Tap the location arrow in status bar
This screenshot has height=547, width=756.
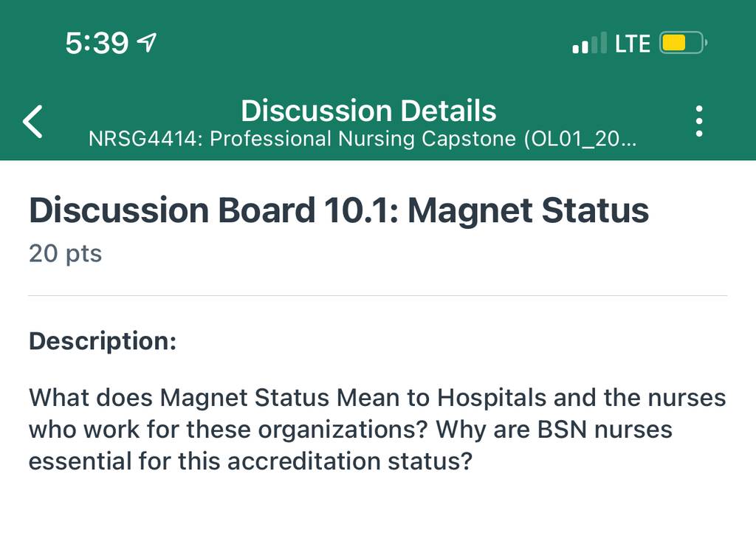[147, 42]
